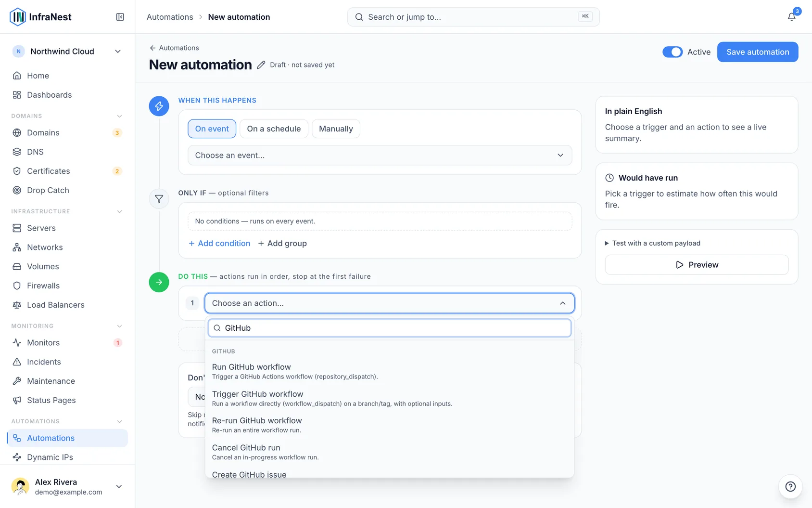The width and height of the screenshot is (812, 508).
Task: Collapse the sidebar panel icon
Action: click(120, 17)
